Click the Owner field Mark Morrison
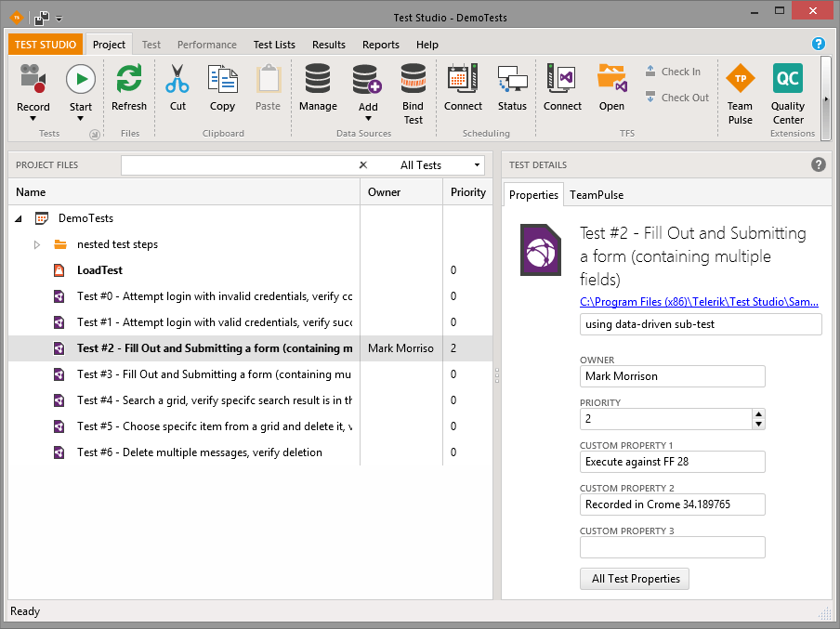 (673, 376)
